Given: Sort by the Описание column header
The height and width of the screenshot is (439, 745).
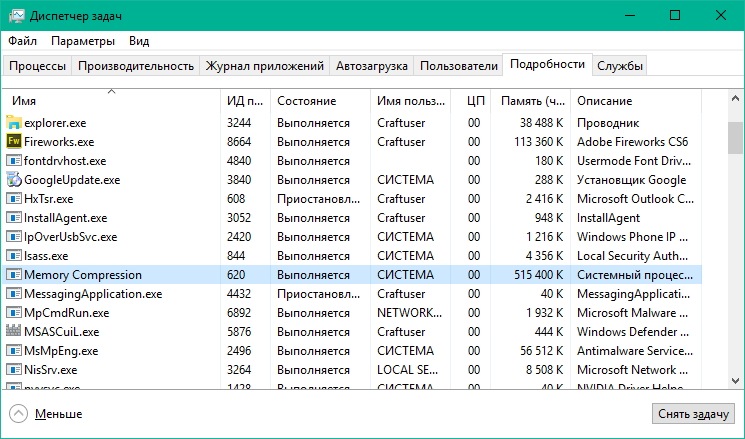Looking at the screenshot, I should pos(636,101).
